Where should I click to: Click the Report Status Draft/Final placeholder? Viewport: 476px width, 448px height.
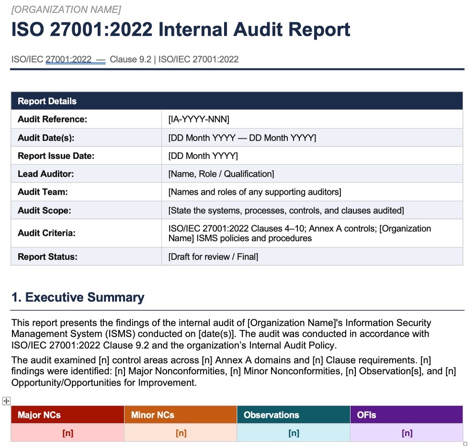[x=214, y=257]
